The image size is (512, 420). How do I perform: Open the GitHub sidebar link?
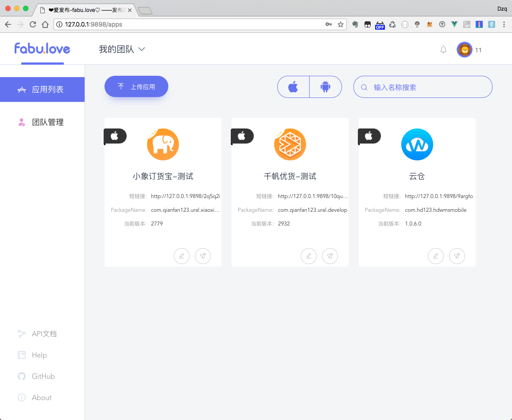click(x=36, y=376)
